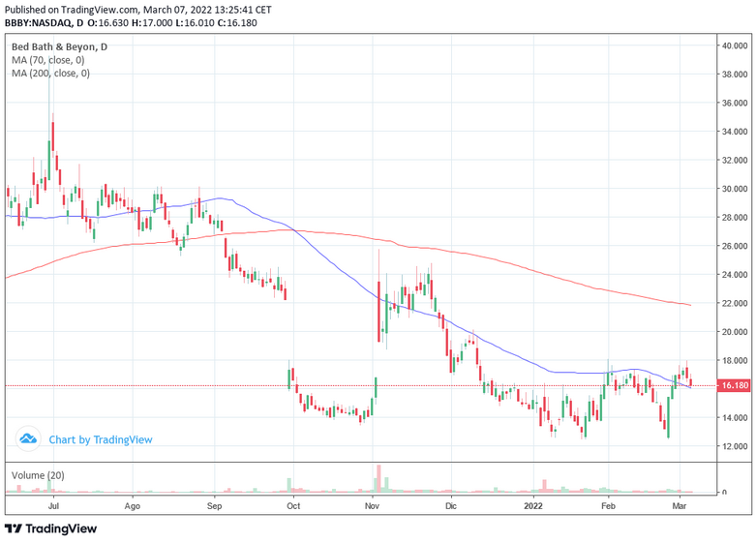Click the red volume bar in early January 2022
The height and width of the screenshot is (543, 756).
(544, 486)
